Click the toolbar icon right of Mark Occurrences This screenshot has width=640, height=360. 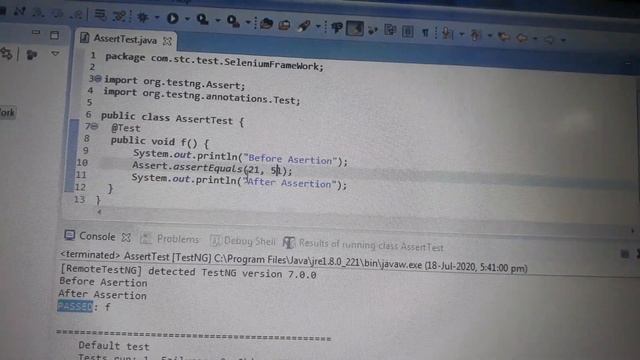tap(372, 29)
